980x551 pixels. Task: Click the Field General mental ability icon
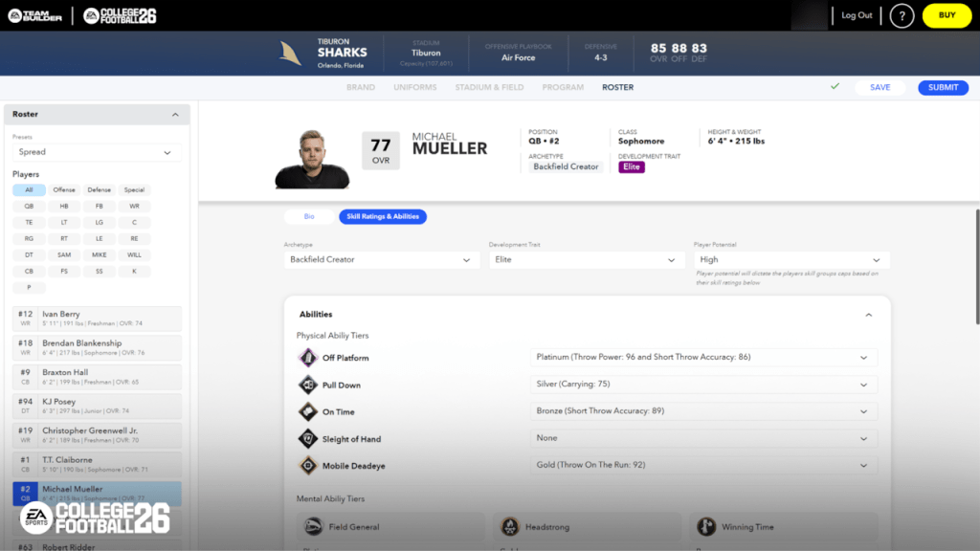coord(314,525)
